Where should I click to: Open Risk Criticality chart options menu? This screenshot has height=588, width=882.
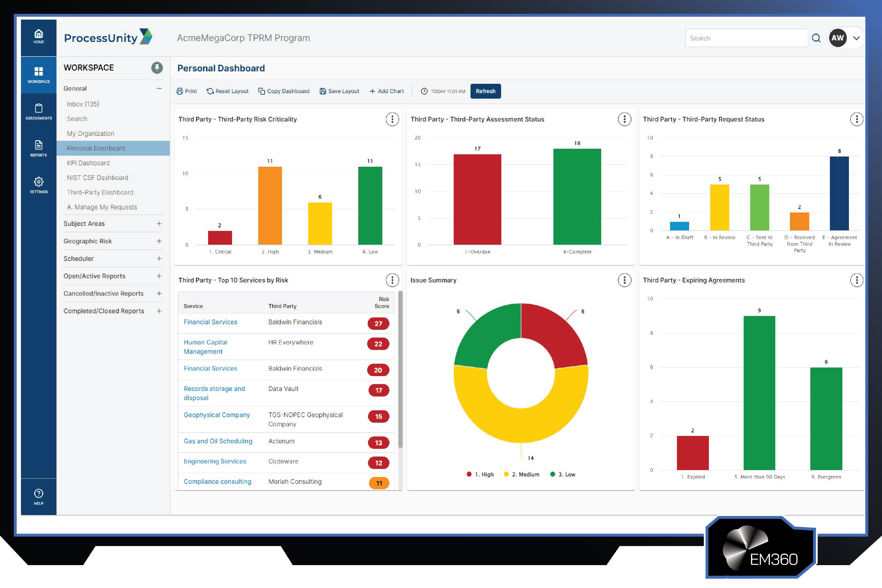click(x=392, y=119)
